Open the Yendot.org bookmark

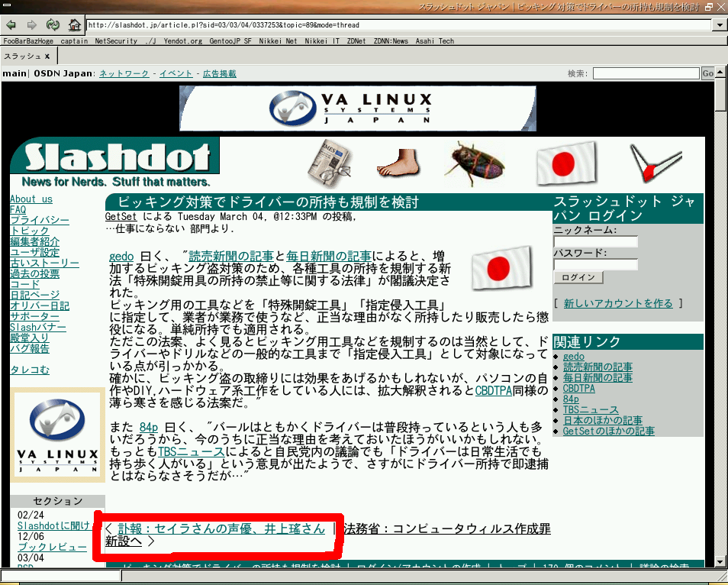pos(183,41)
